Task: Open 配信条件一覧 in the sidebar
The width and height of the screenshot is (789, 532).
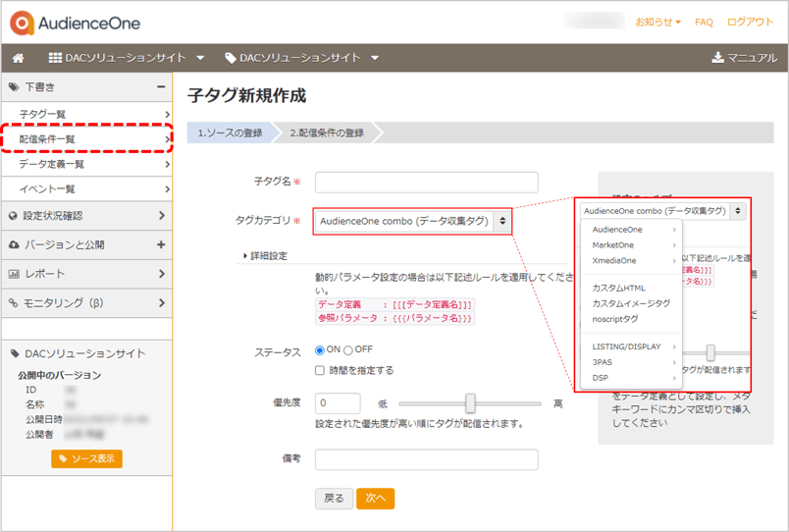Action: pos(86,139)
